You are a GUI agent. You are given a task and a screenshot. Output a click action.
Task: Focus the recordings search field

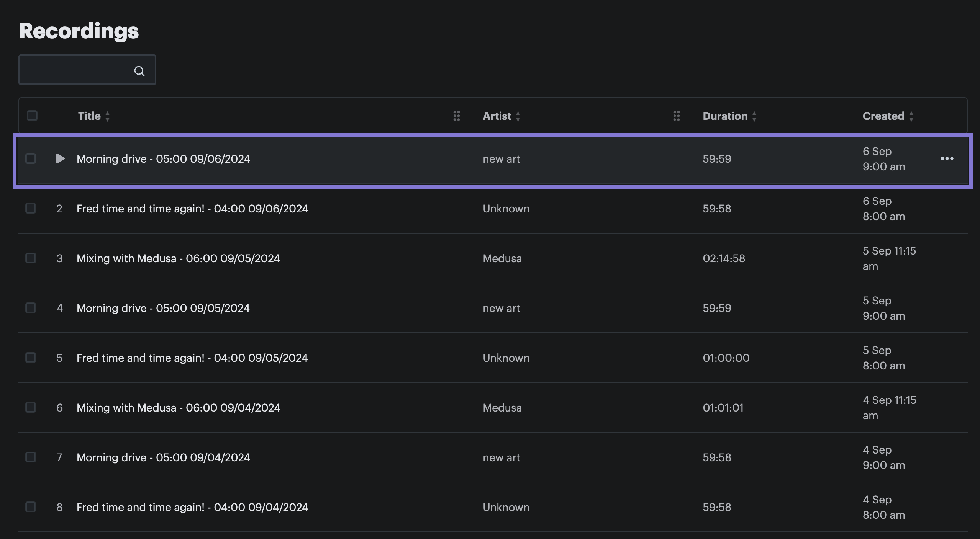pyautogui.click(x=87, y=70)
